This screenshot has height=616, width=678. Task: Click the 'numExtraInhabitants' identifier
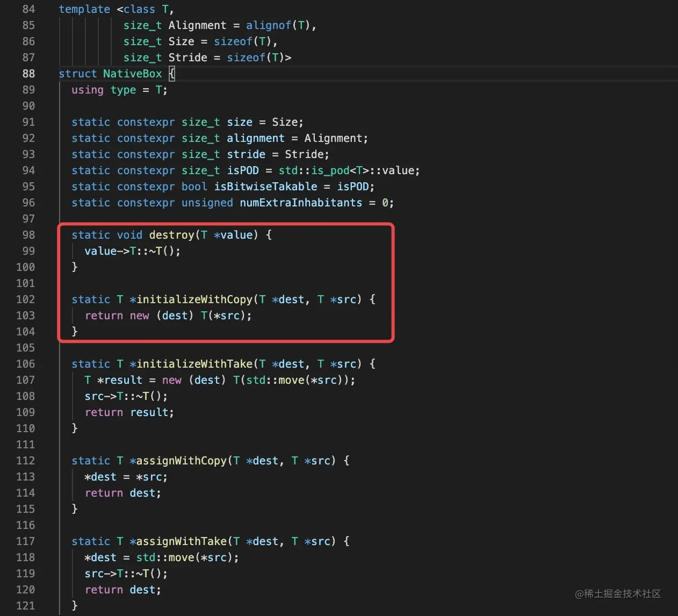coord(301,203)
